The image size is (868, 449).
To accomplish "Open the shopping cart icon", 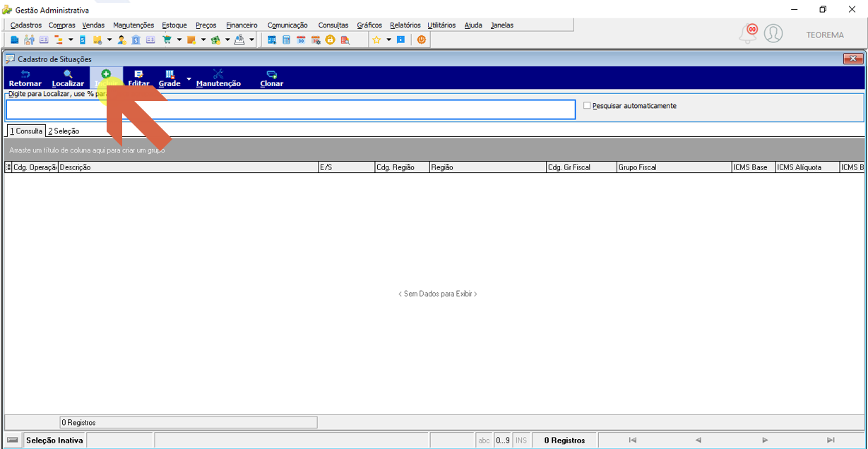I will tap(167, 40).
